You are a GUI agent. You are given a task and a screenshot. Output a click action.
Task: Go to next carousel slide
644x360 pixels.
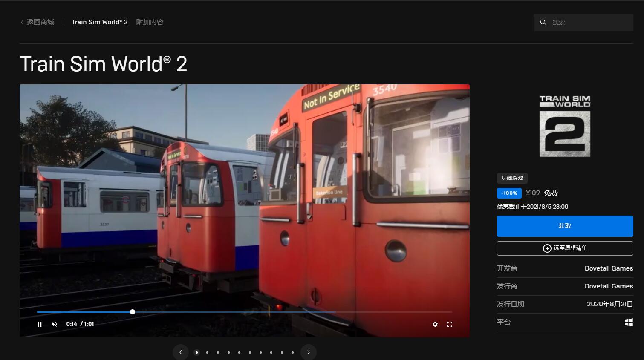(x=309, y=352)
